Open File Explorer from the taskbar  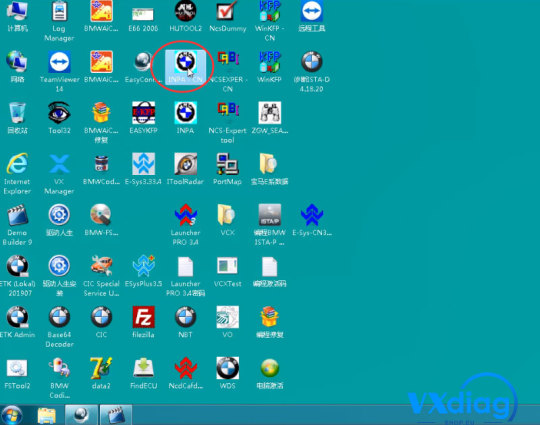click(46, 415)
